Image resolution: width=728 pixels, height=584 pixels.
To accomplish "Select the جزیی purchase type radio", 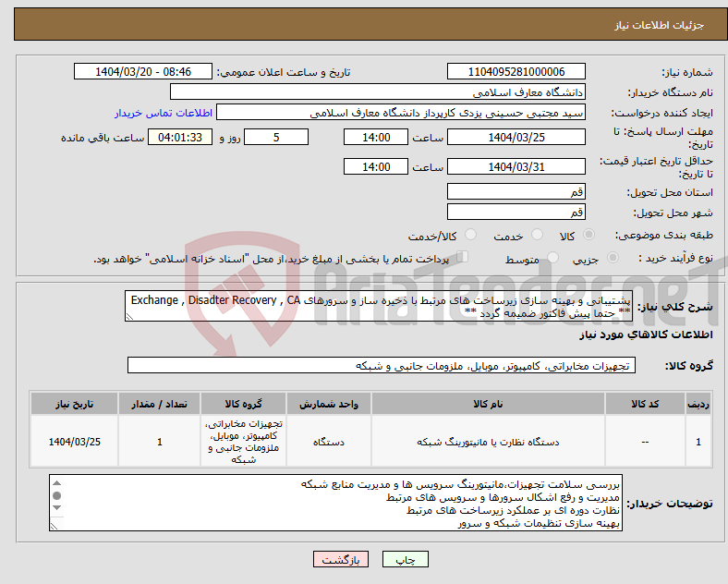I will [x=613, y=257].
